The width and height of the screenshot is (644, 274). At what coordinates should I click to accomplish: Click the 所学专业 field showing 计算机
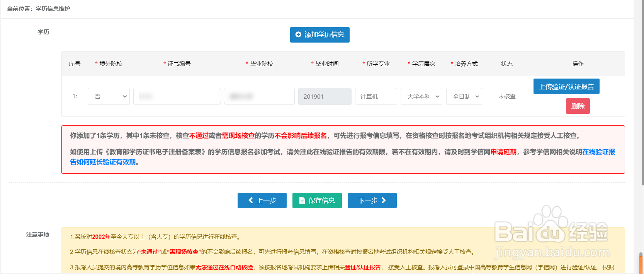pos(376,96)
